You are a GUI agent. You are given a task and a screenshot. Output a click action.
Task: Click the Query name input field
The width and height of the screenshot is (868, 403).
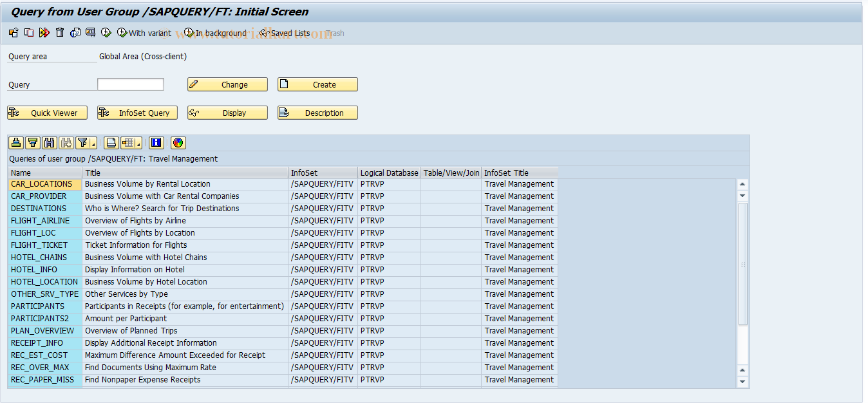[131, 84]
